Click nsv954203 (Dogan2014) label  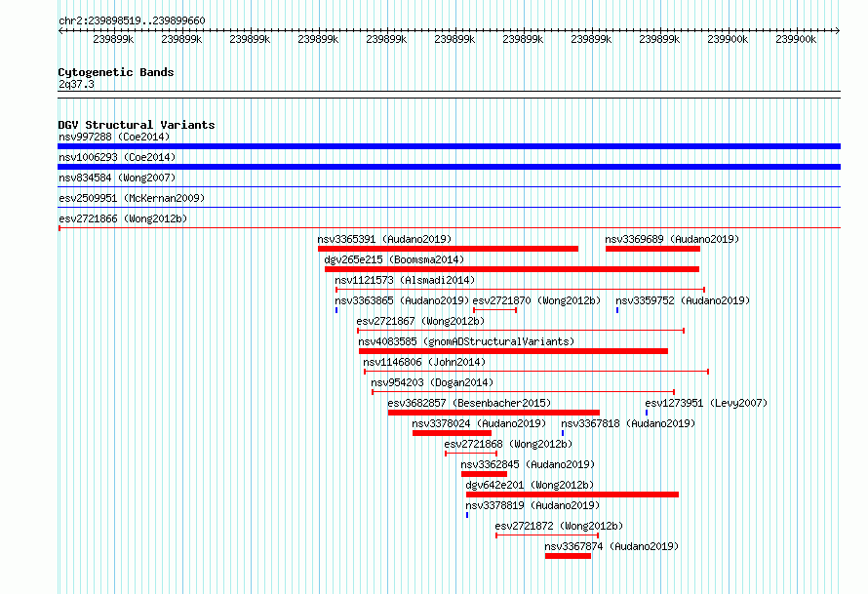pos(432,382)
